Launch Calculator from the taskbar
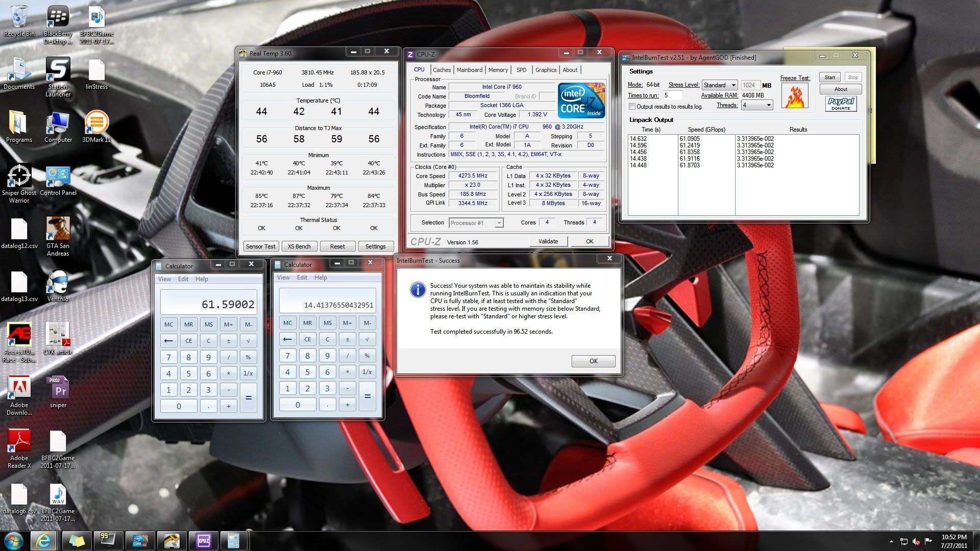This screenshot has width=980, height=551. click(x=234, y=540)
